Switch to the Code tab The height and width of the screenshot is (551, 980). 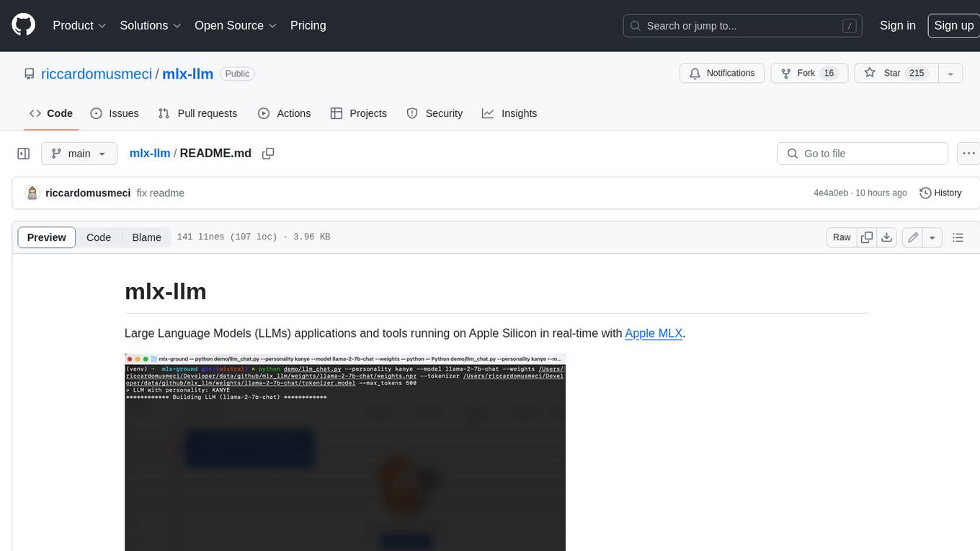tap(50, 113)
